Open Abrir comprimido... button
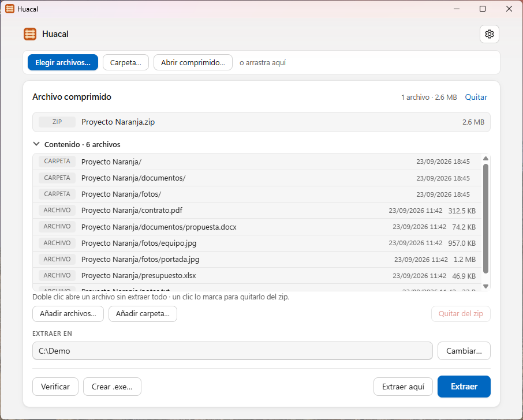Image resolution: width=523 pixels, height=420 pixels. coord(193,62)
